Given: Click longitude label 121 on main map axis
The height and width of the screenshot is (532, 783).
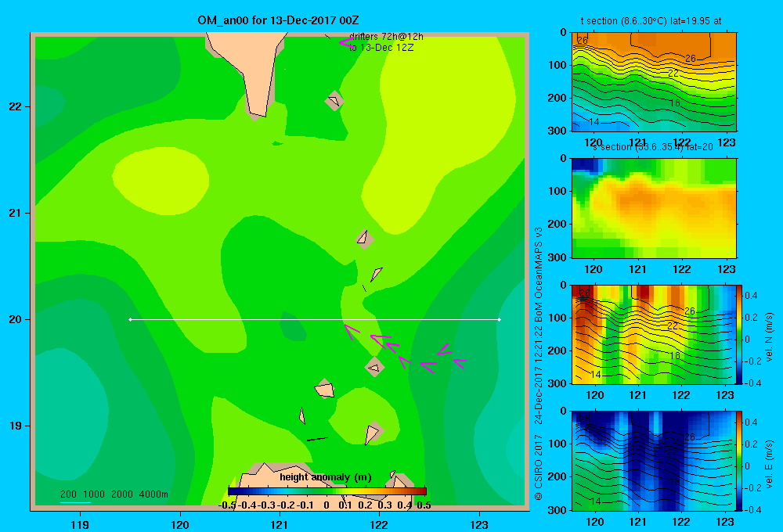Looking at the screenshot, I should pyautogui.click(x=280, y=524).
